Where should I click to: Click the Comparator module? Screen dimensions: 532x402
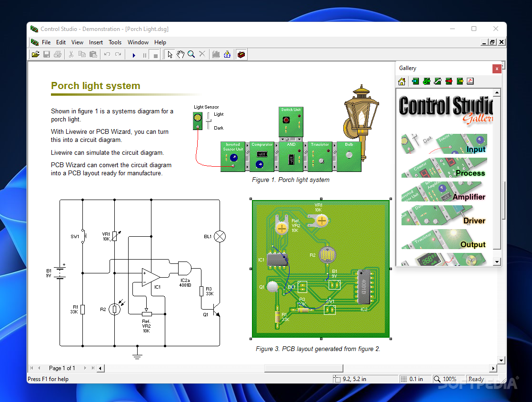(x=262, y=157)
